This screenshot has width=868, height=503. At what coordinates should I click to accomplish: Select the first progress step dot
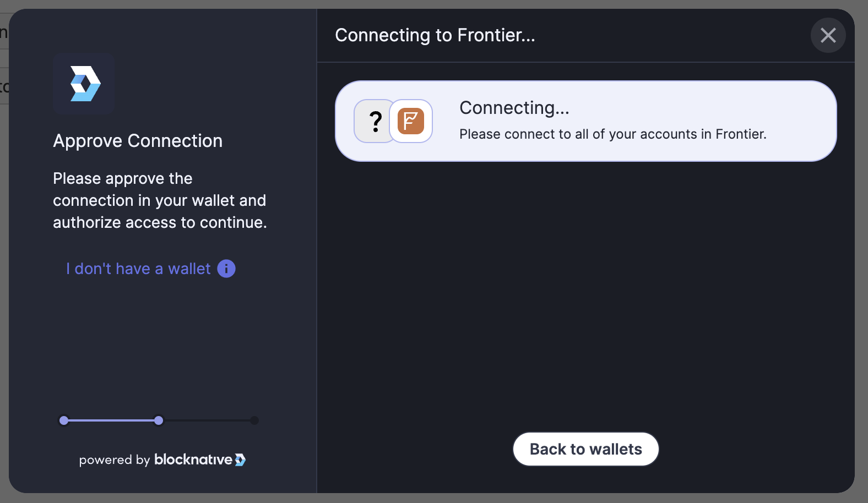pyautogui.click(x=64, y=420)
